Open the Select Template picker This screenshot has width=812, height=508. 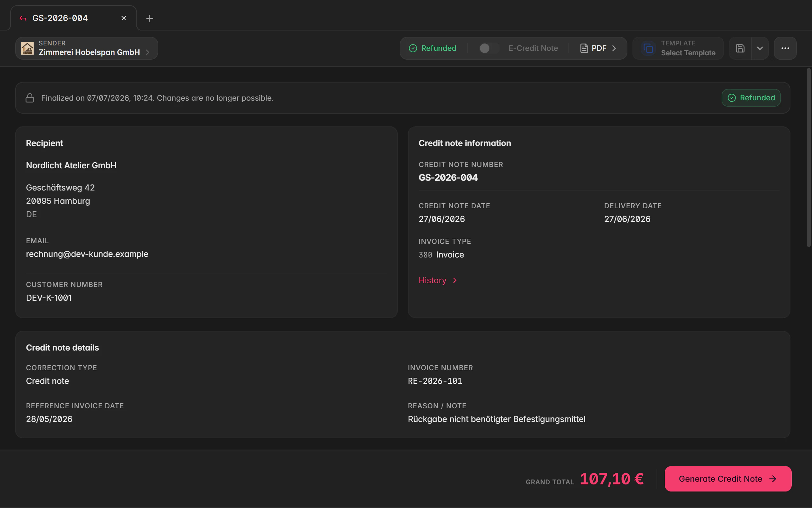coord(678,48)
